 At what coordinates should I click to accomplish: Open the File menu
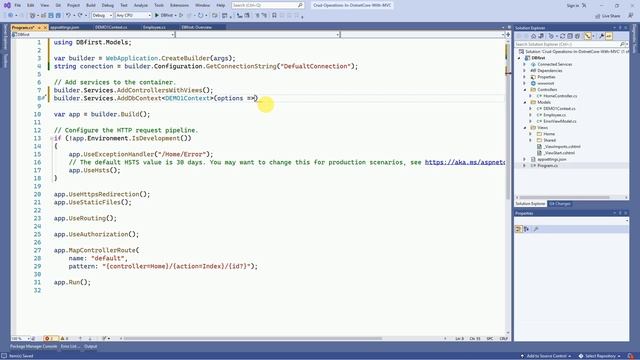18,5
